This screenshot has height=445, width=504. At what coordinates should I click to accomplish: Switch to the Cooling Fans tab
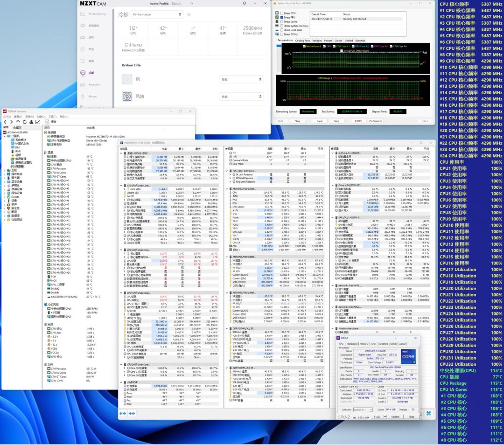tap(302, 41)
